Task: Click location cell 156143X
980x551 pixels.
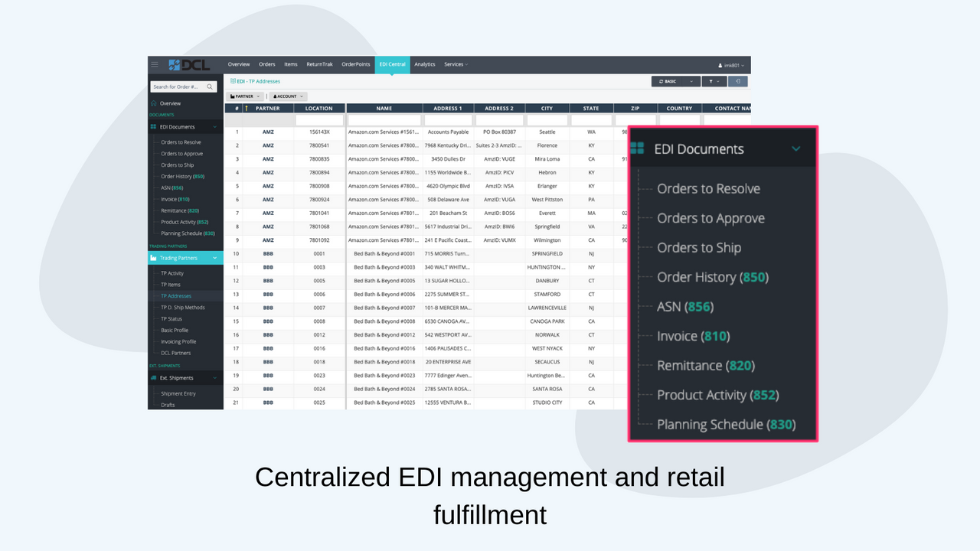Action: tap(319, 132)
